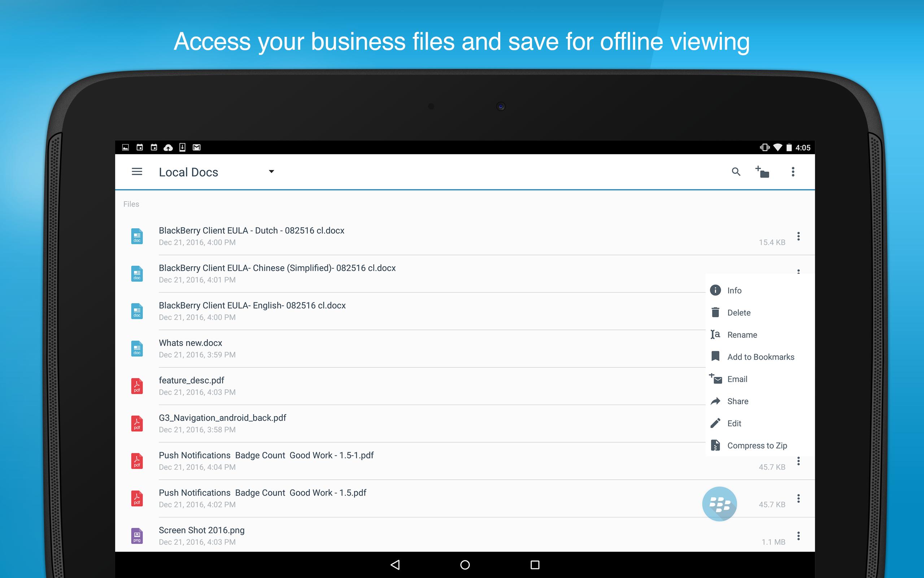Click the 4:05 clock in status bar
Screen dimensions: 924x578
point(803,147)
